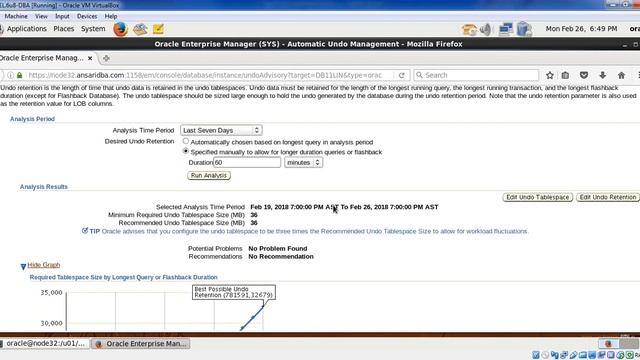Open a new tab with the plus icon
The image size is (640, 360).
coord(106,58)
